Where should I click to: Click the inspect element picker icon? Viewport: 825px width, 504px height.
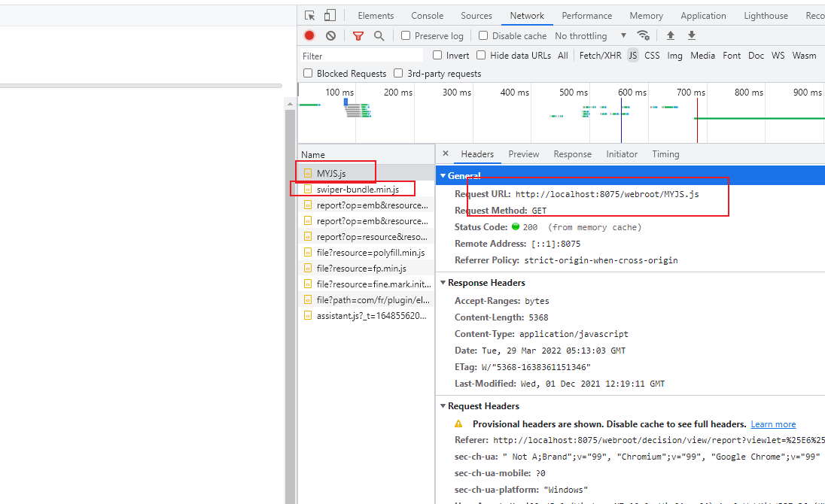[310, 16]
